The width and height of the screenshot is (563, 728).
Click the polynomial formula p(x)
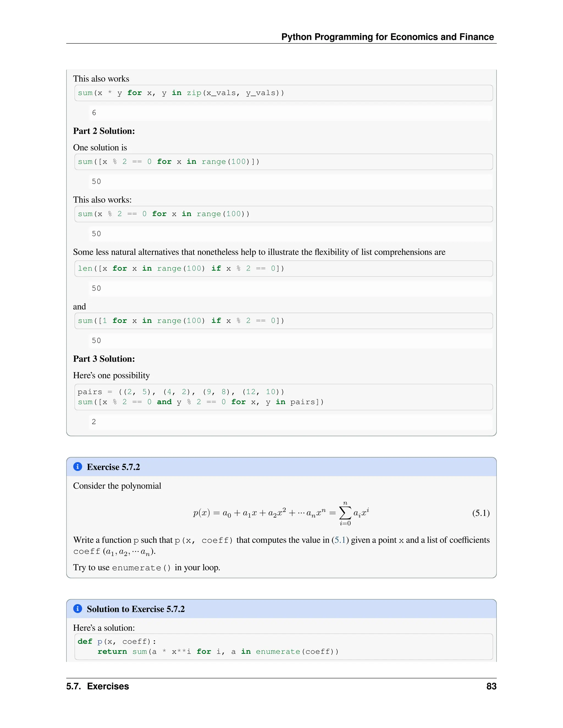click(x=281, y=513)
